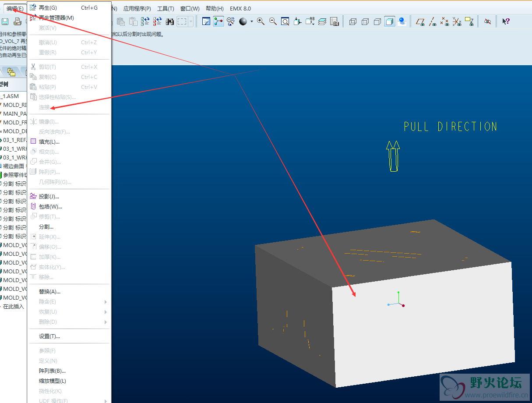532x403 pixels.
Task: Click the Paste Special toolbar icon
Action: click(133, 21)
